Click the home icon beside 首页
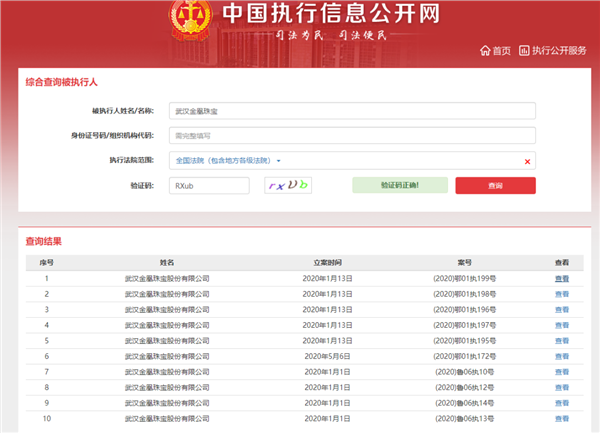This screenshot has height=433, width=600. click(x=485, y=50)
